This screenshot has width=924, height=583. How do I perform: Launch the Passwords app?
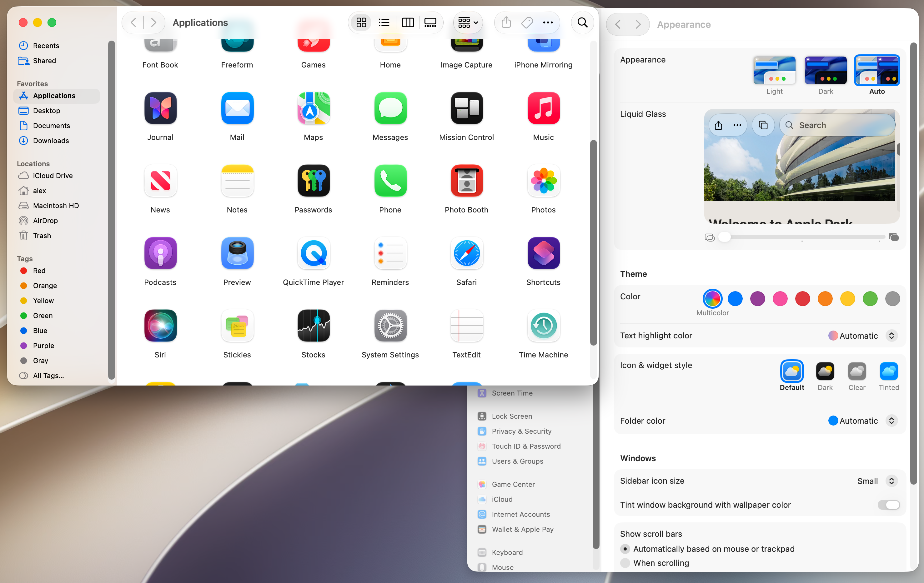click(314, 181)
